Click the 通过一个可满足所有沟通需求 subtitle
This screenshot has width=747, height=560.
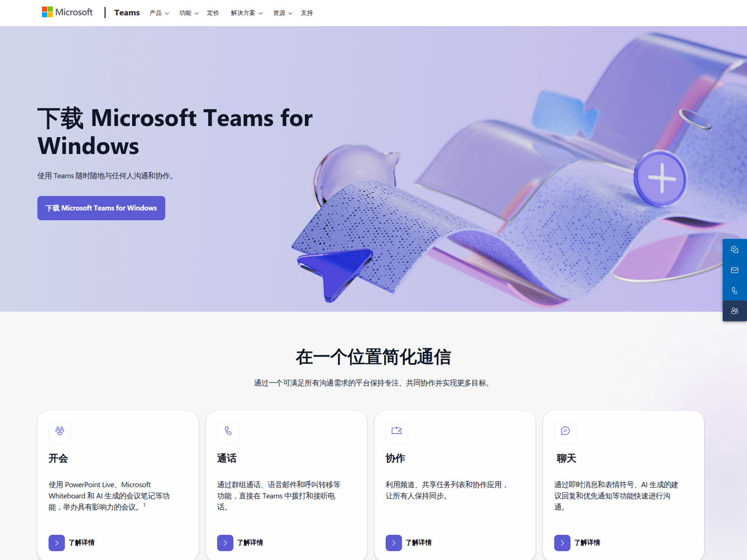click(x=373, y=383)
